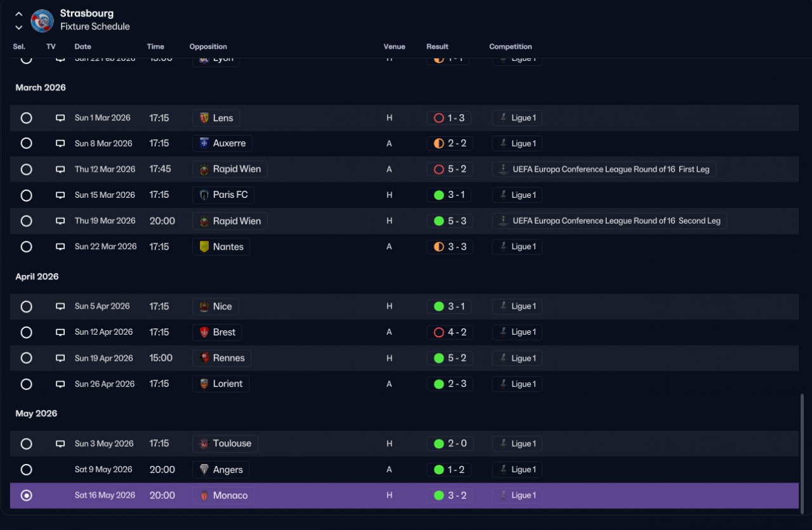Click the half-orange draw indicator for Auxerre
Image resolution: width=812 pixels, height=530 pixels.
click(x=438, y=143)
